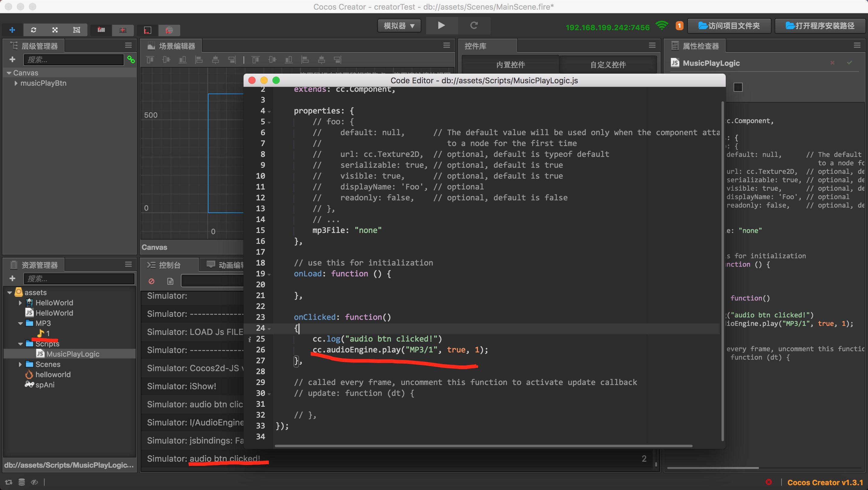Toggle the center pivot mode button
Screen dimensions: 868x490
click(123, 30)
